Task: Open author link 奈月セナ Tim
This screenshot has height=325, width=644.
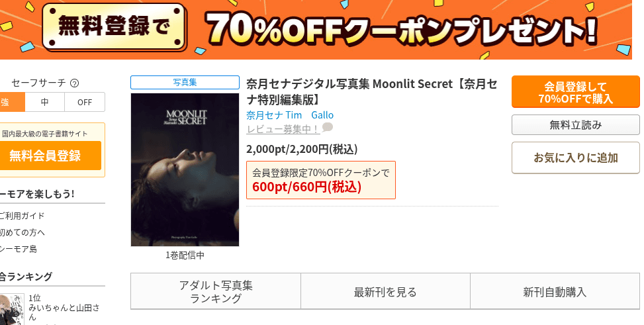Action: click(274, 115)
